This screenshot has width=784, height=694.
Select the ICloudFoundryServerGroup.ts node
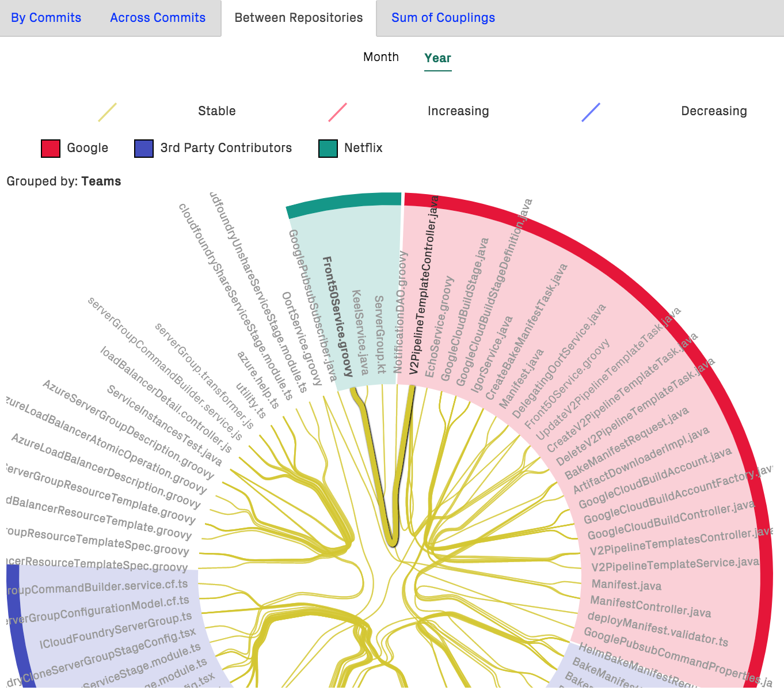coord(116,631)
